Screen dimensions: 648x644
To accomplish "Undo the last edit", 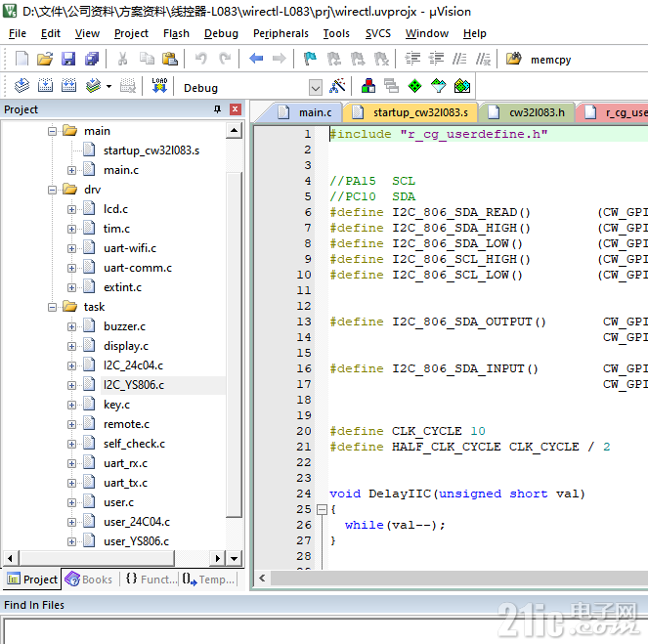I will point(200,59).
